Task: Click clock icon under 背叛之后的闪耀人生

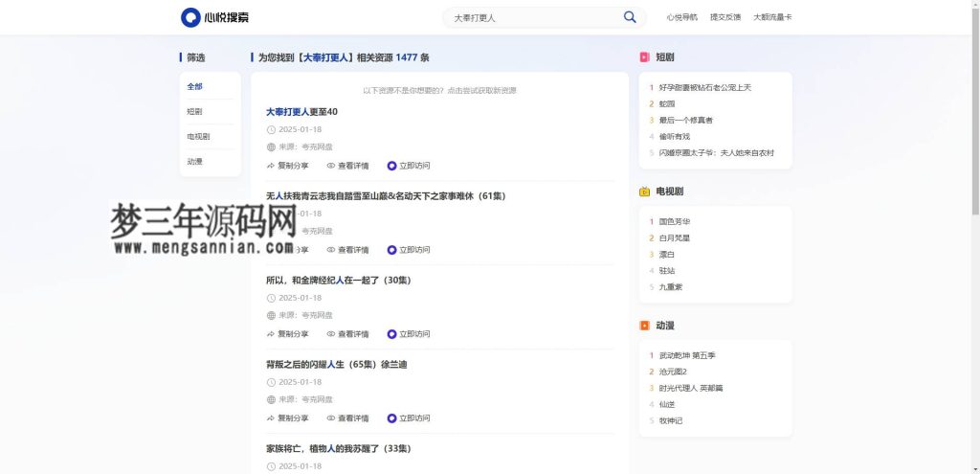Action: 271,382
